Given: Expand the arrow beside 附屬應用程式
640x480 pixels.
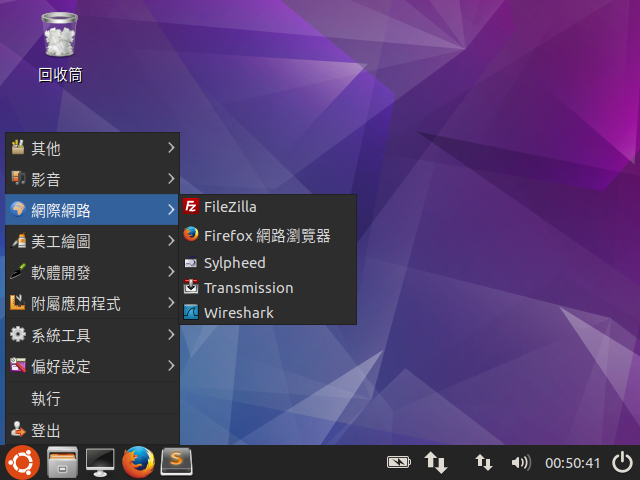Looking at the screenshot, I should pyautogui.click(x=171, y=303).
